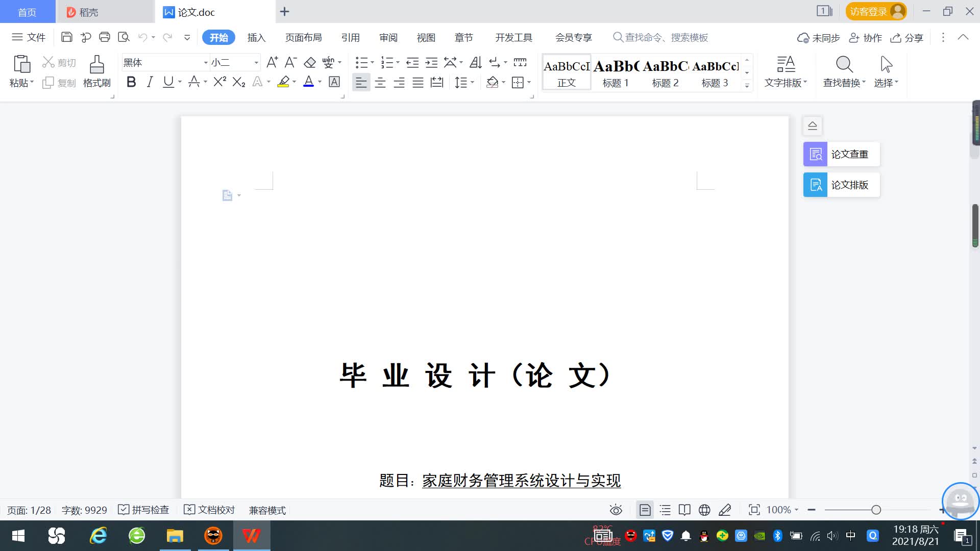Viewport: 980px width, 551px height.
Task: Toggle bold formatting
Action: point(131,82)
